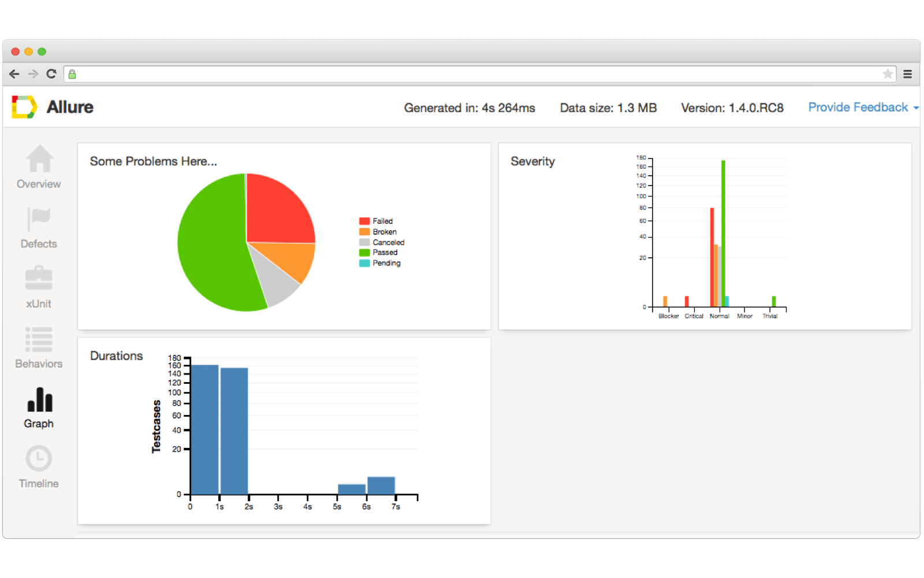Click the red Normal severity bar
The height and width of the screenshot is (578, 924).
pyautogui.click(x=712, y=257)
